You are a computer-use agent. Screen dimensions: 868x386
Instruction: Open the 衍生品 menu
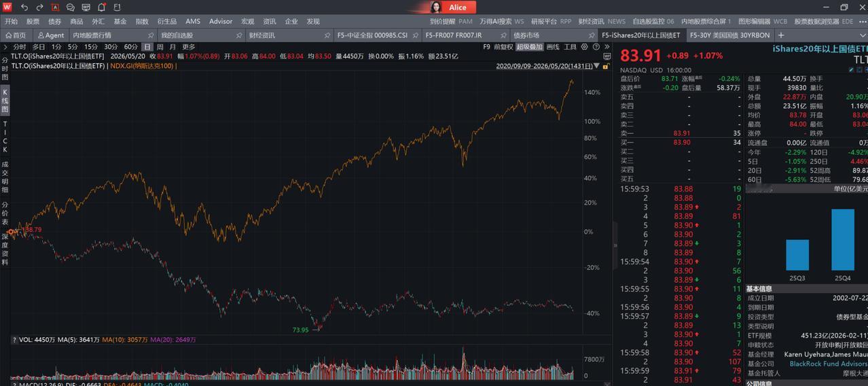pos(166,21)
